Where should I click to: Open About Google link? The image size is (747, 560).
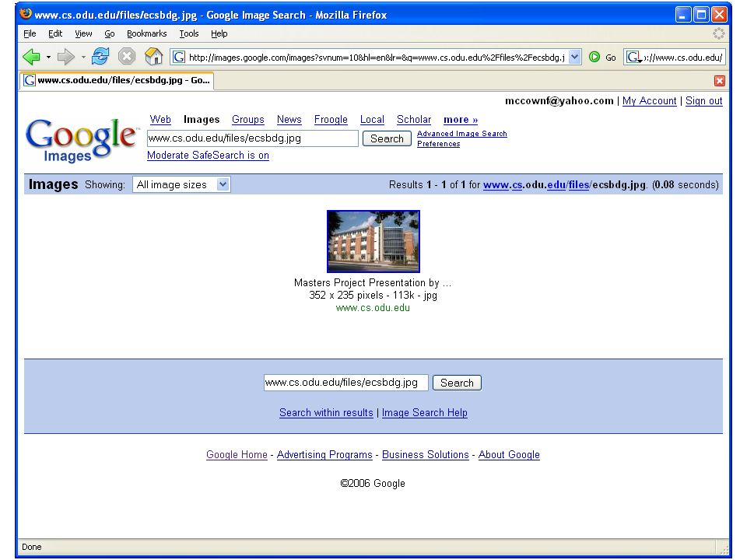[x=509, y=455]
